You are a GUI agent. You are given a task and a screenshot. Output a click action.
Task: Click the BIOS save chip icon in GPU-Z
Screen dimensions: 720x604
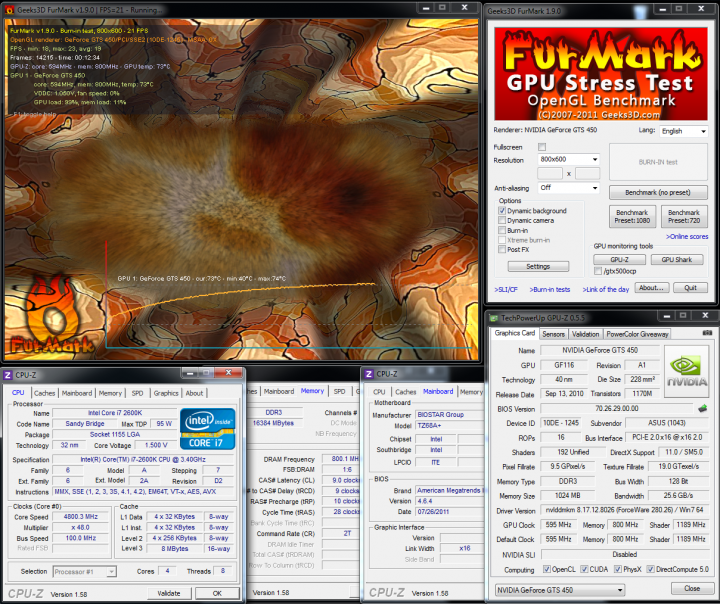pyautogui.click(x=702, y=408)
